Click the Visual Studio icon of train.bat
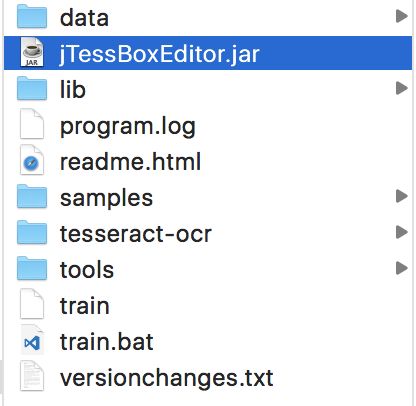Image resolution: width=416 pixels, height=406 pixels. 32,341
